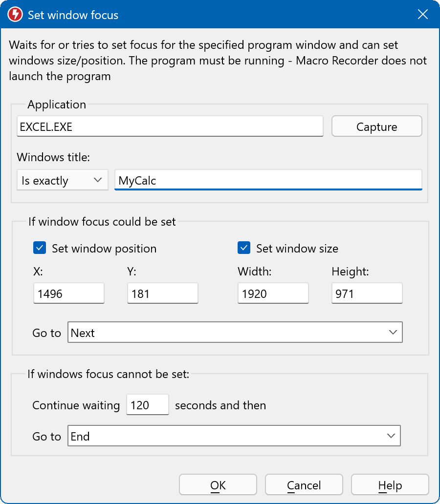Select the EXCEL.EXE application field
This screenshot has height=504, width=440.
(170, 126)
